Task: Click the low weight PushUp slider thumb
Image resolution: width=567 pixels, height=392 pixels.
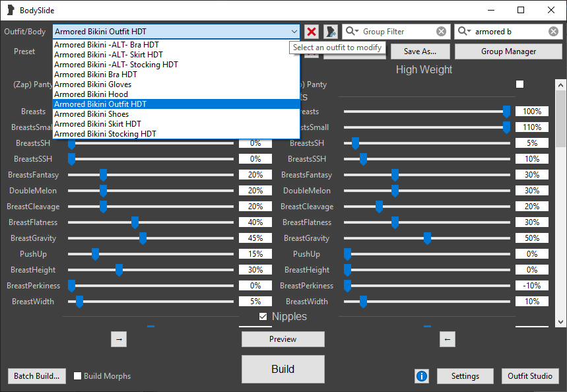Action: [x=95, y=254]
